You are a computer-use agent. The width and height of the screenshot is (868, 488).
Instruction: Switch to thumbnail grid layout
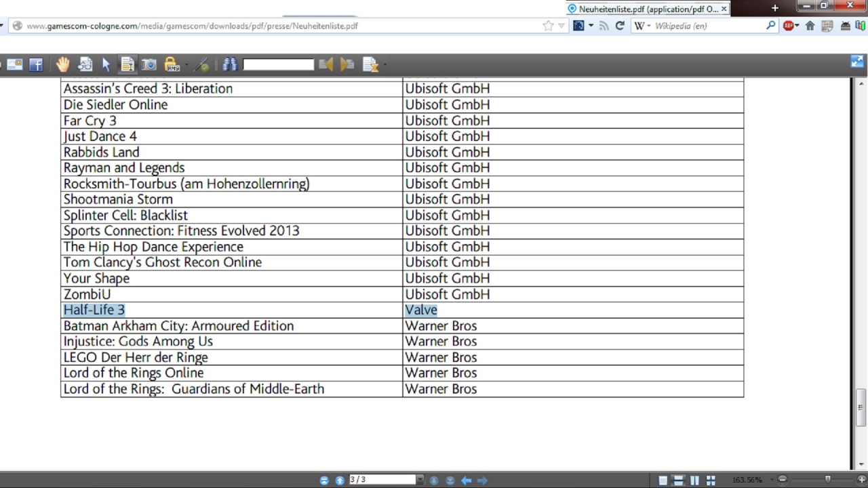click(711, 481)
